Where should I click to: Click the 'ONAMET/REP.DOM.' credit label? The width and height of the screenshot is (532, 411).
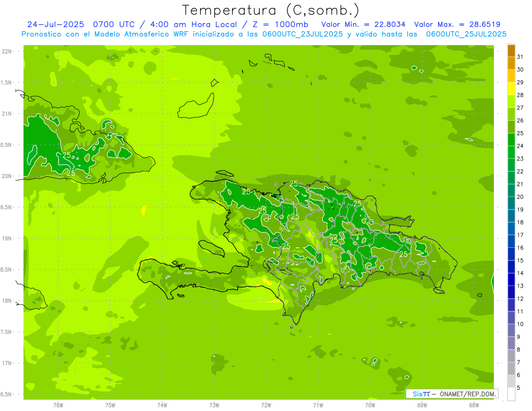[467, 394]
